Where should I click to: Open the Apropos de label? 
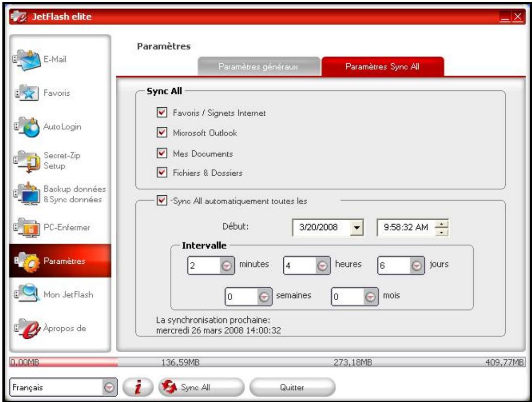pos(65,328)
